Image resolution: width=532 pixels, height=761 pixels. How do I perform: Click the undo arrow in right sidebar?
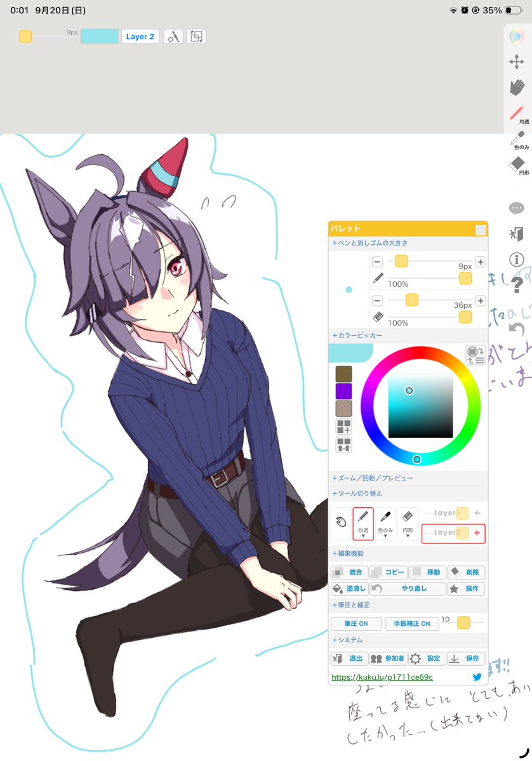(517, 329)
